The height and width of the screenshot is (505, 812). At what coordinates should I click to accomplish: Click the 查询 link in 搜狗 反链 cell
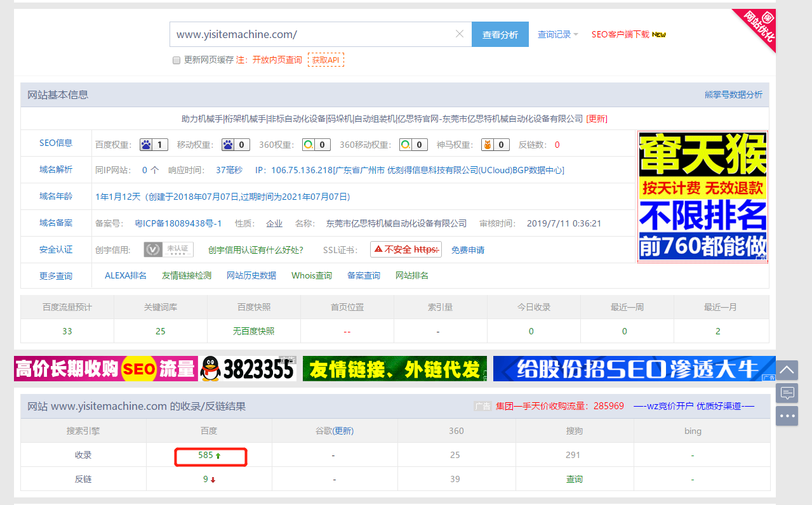point(575,479)
